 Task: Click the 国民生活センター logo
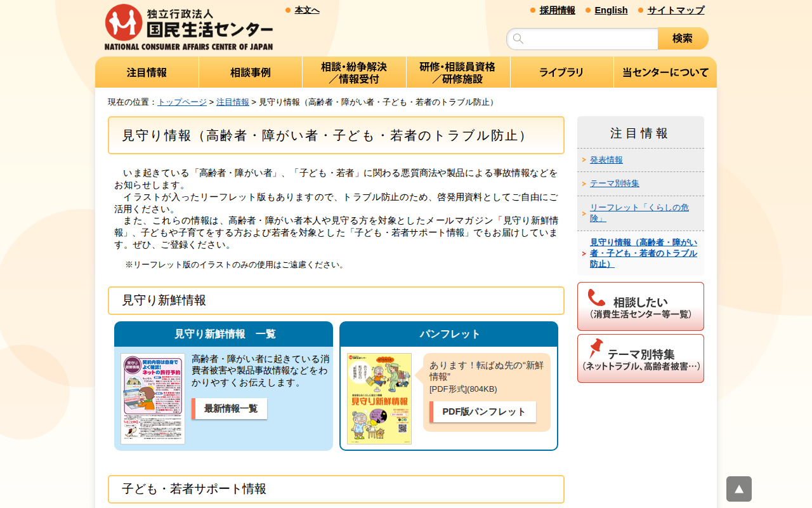tap(188, 27)
